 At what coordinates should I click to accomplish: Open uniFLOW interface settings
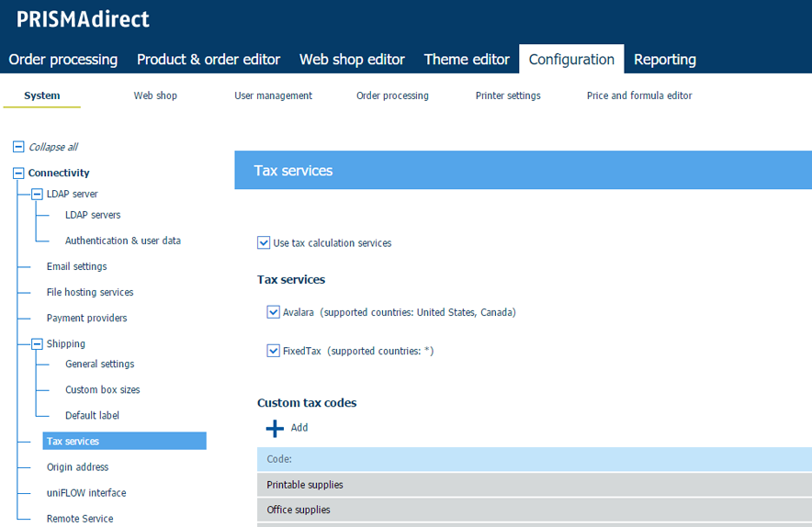pos(85,493)
